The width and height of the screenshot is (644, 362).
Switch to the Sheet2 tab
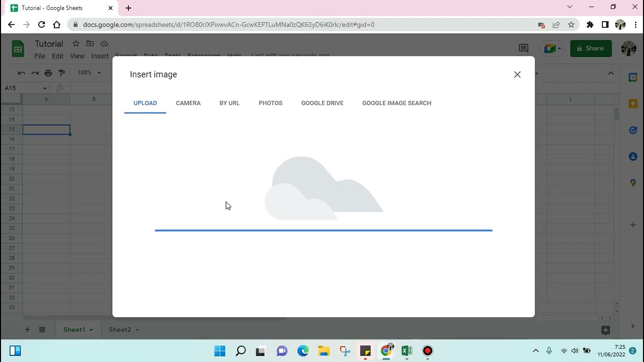(120, 330)
